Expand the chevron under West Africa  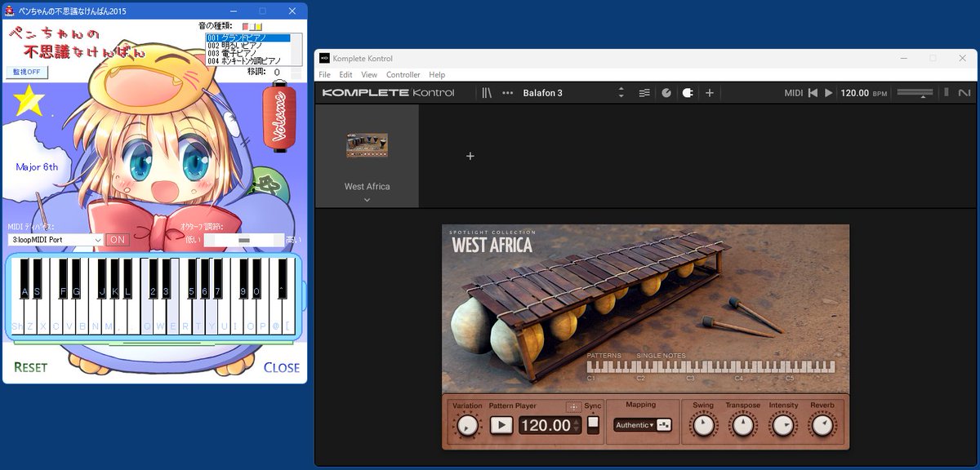(367, 200)
